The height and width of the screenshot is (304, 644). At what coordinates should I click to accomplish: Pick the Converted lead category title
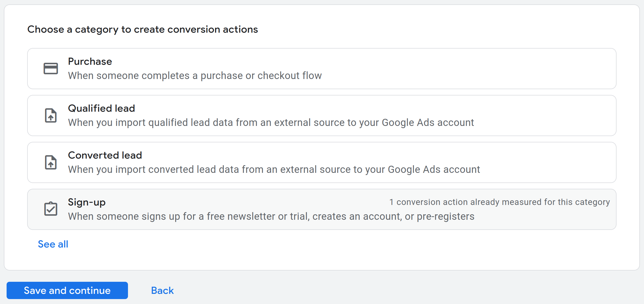105,155
